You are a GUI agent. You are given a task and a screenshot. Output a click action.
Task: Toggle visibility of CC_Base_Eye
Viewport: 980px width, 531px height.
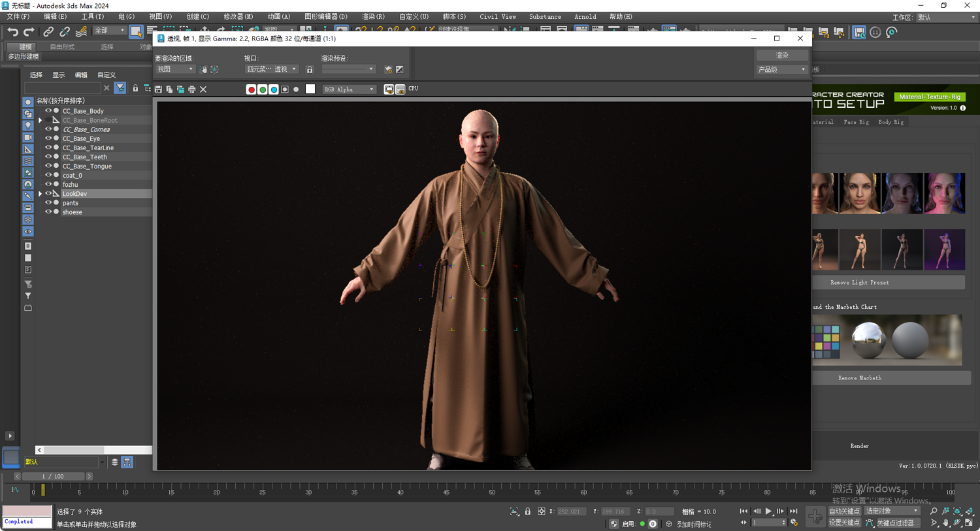point(48,138)
